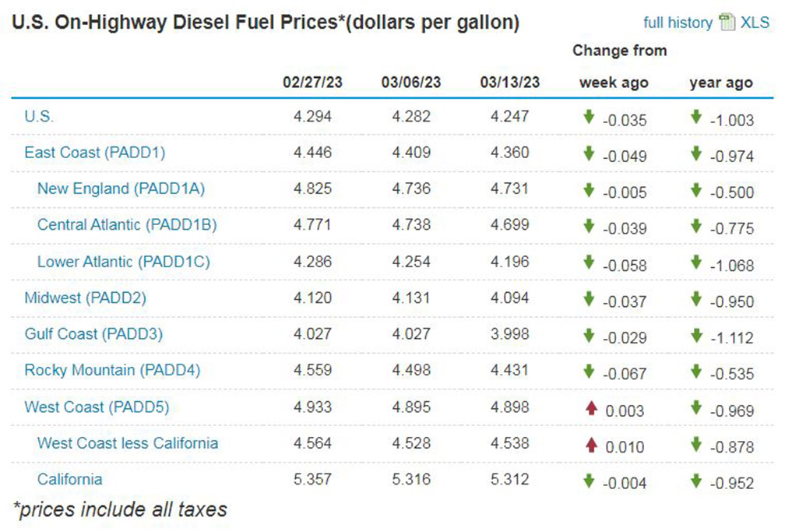The image size is (785, 532).
Task: Open New England (PADD1A) link
Action: [121, 188]
